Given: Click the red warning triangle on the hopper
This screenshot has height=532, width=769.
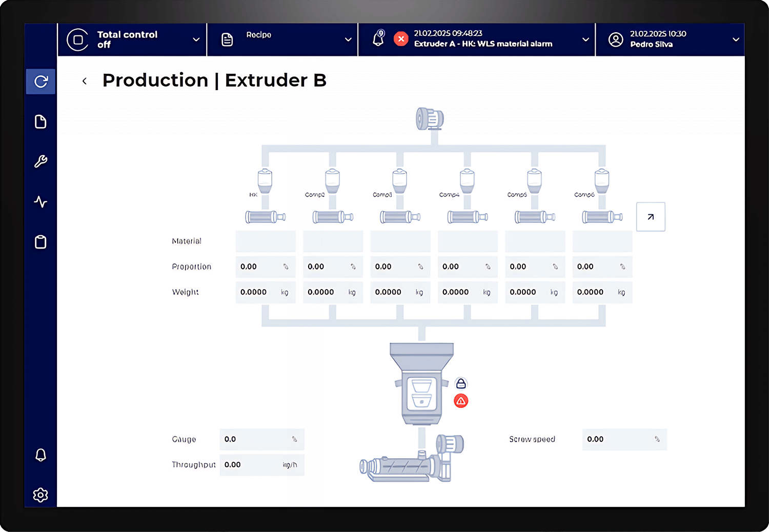Looking at the screenshot, I should (x=461, y=401).
